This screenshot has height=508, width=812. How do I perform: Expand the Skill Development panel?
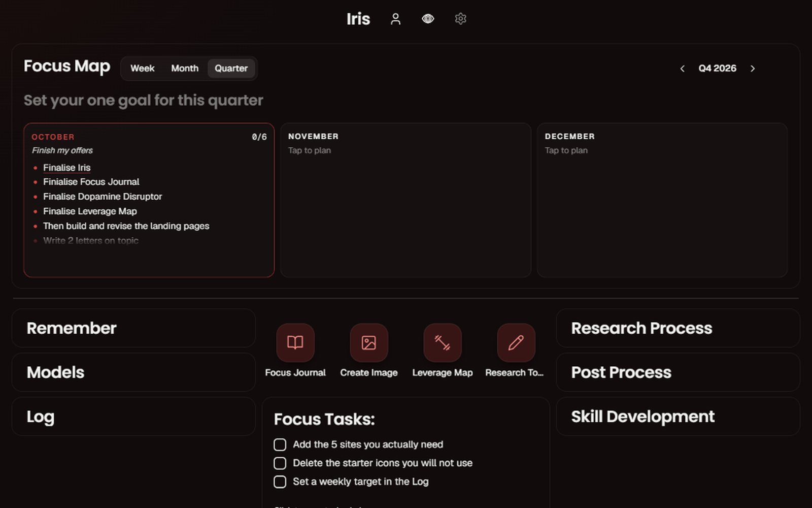click(x=678, y=417)
